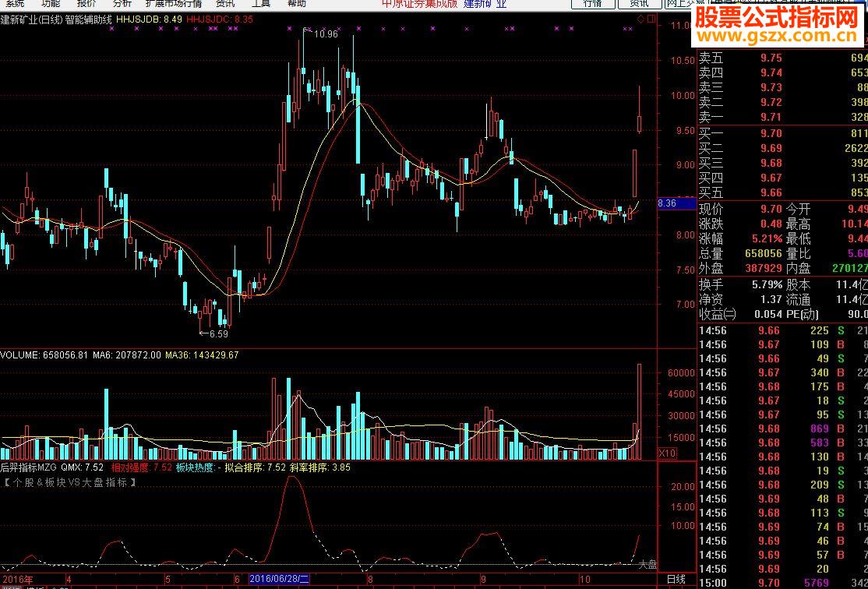Select the 斜率排序: 3.85 value
Screen dimensions: 868x589
(320, 467)
